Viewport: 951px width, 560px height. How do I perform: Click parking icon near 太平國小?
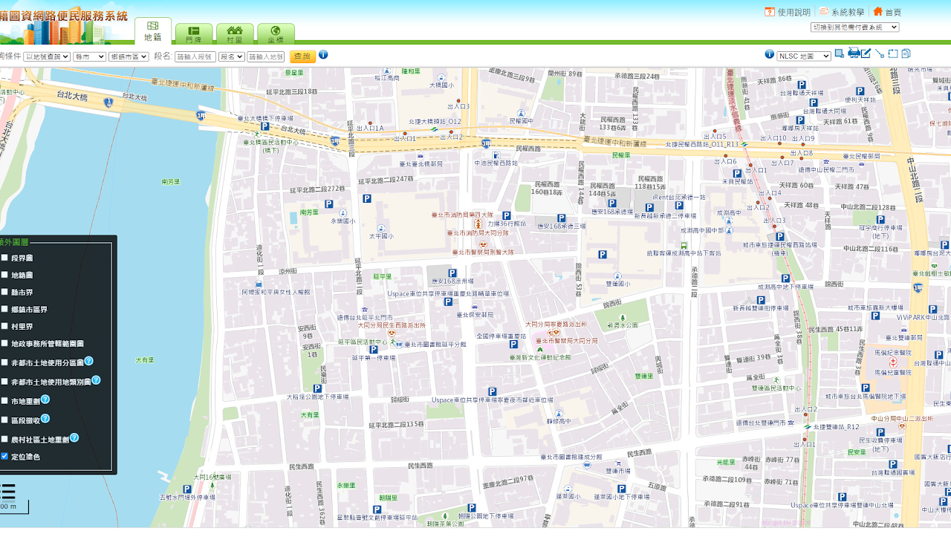tap(366, 198)
